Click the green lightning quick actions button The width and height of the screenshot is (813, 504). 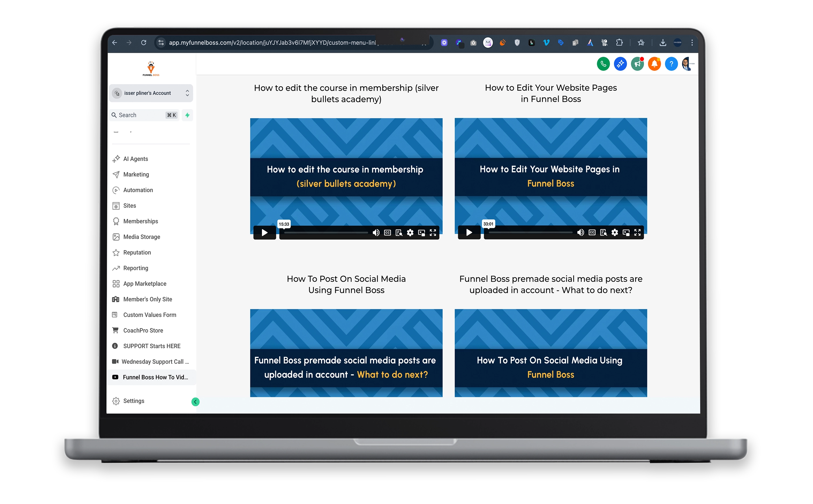(x=187, y=115)
